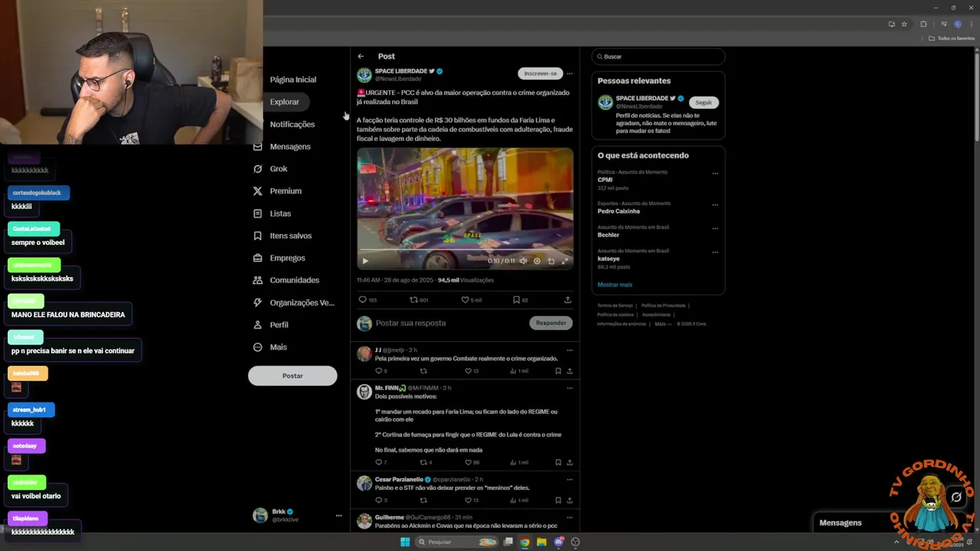Share the main SPACE LIBERDADE post
980x551 pixels.
pos(567,300)
